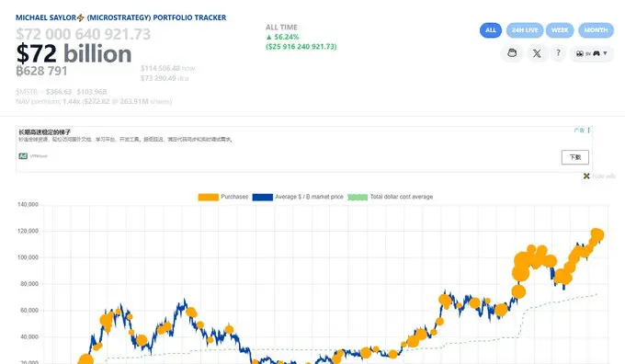Select the ALL time range tab

click(491, 30)
